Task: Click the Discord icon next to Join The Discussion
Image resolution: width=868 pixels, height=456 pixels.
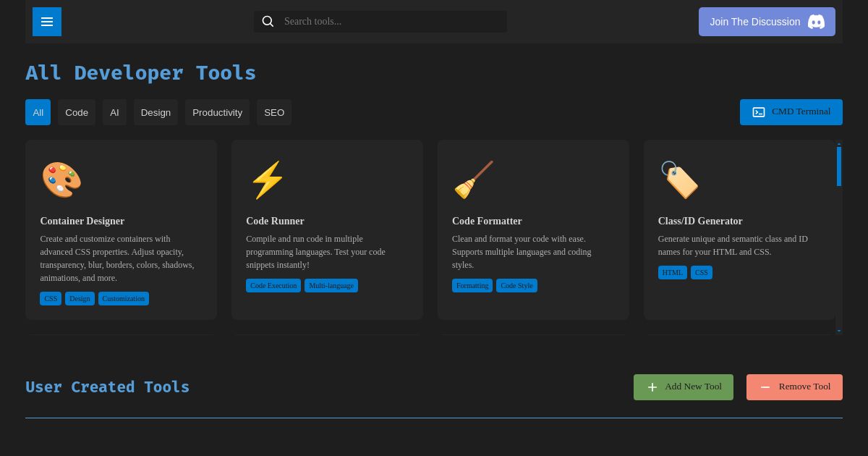Action: coord(816,22)
